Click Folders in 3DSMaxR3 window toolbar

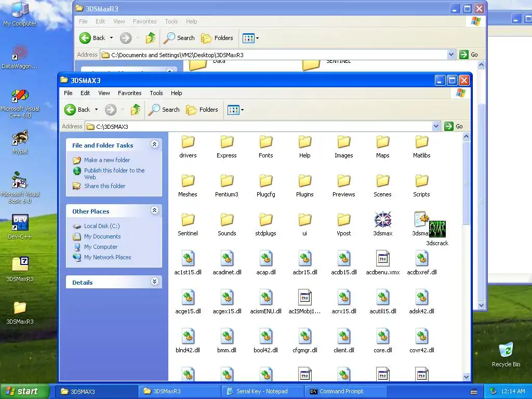217,38
